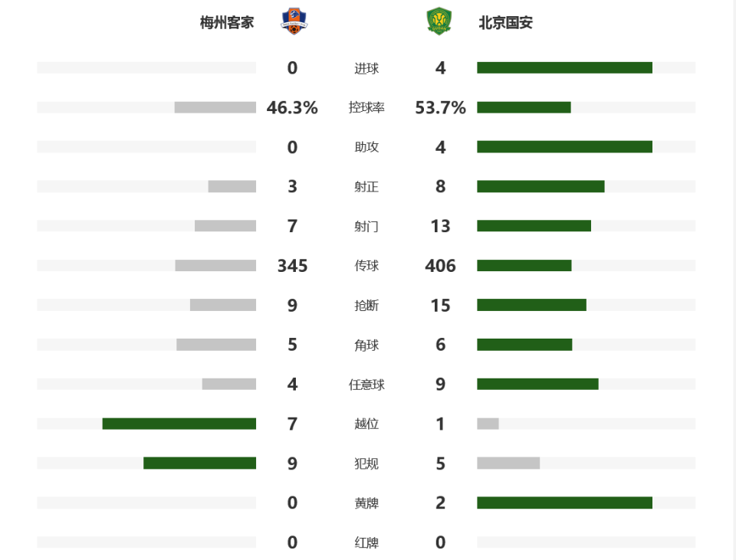Click 梅州客家's gray 控球率 bar

(x=215, y=107)
